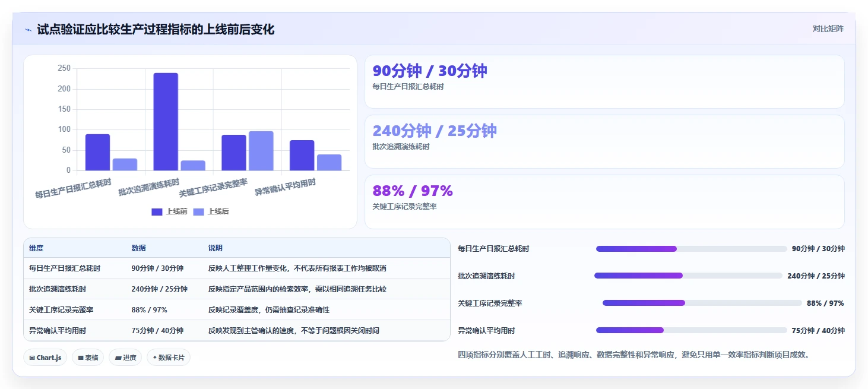
Task: Select the 88% / 97% data card
Action: coord(604,202)
